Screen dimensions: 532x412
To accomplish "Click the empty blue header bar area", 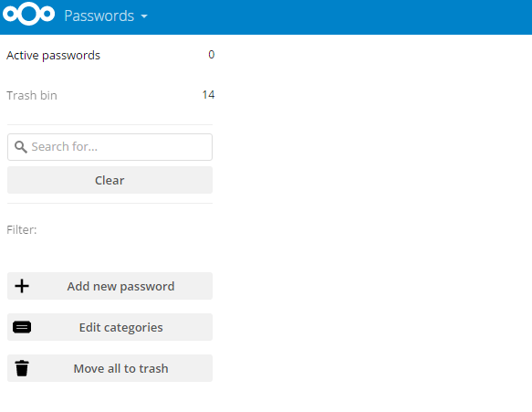I will click(x=339, y=17).
